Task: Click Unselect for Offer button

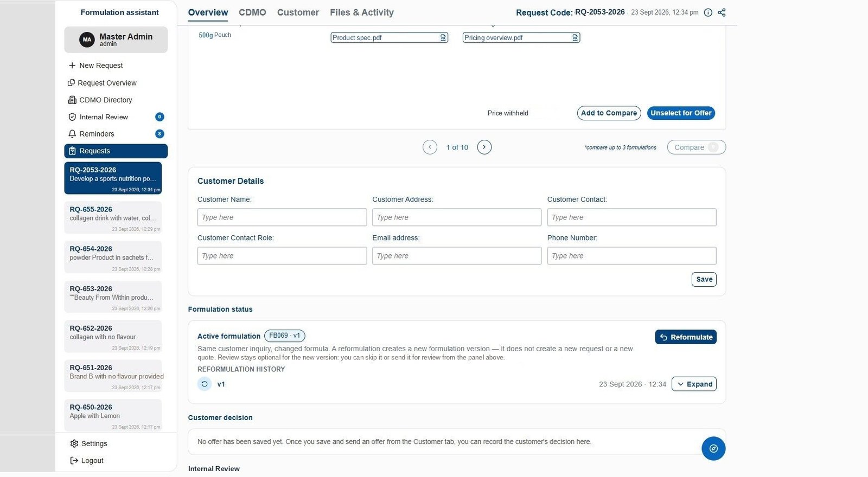Action: [681, 113]
